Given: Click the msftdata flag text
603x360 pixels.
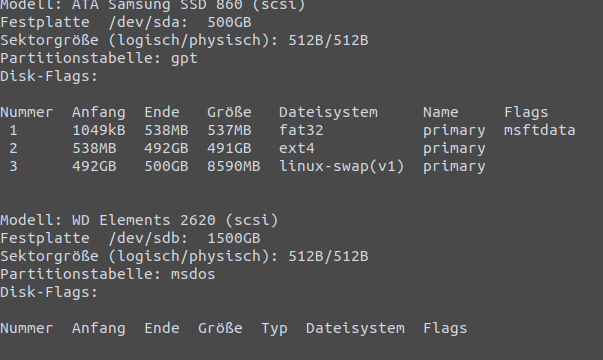Looking at the screenshot, I should pos(540,130).
